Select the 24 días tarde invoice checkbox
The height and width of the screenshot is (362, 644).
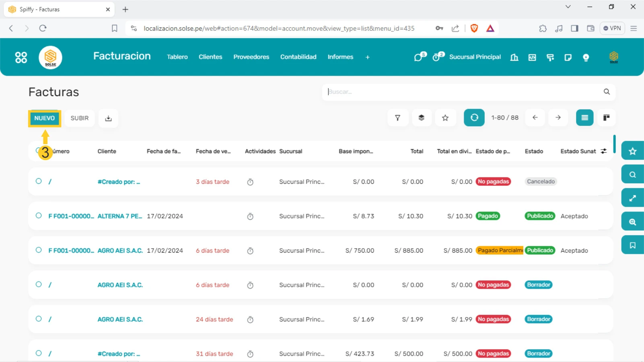coord(39,319)
